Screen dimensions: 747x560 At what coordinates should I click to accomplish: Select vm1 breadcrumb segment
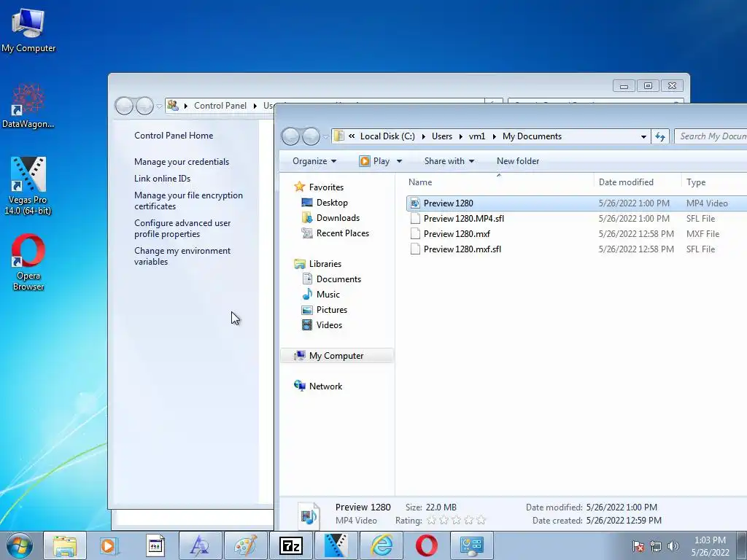(x=477, y=136)
